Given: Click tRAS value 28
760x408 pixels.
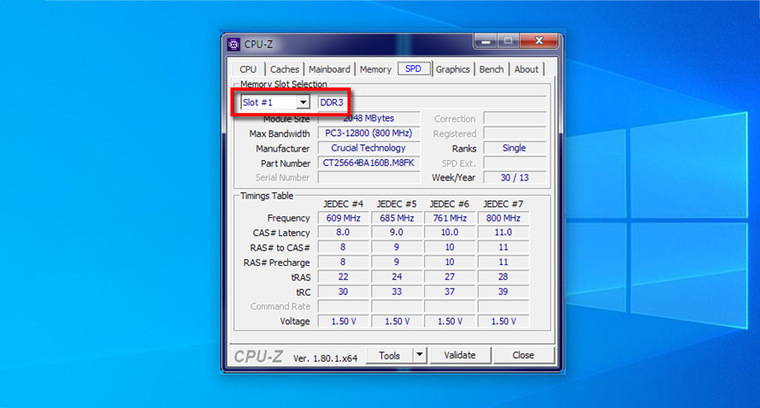Looking at the screenshot, I should (503, 277).
